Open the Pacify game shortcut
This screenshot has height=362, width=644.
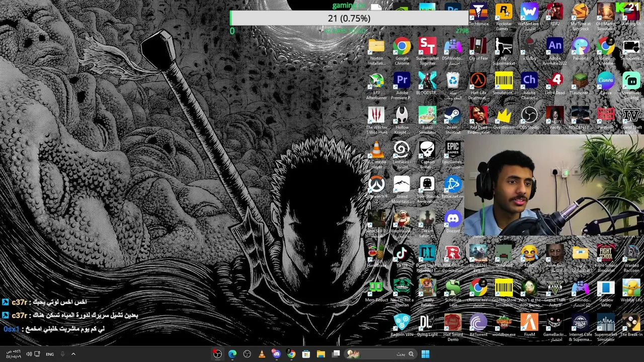(555, 119)
